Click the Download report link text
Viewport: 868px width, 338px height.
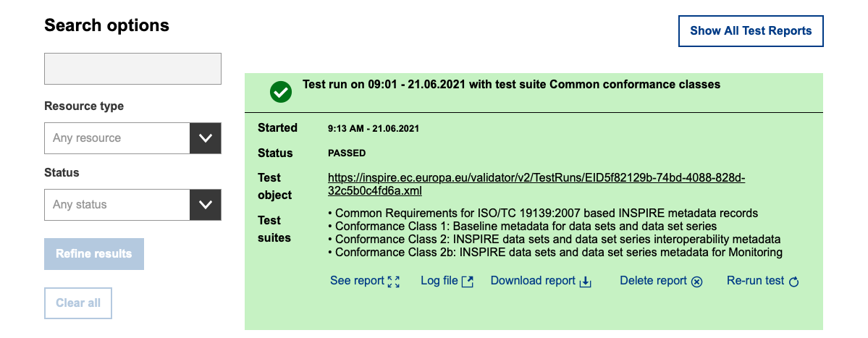click(533, 281)
